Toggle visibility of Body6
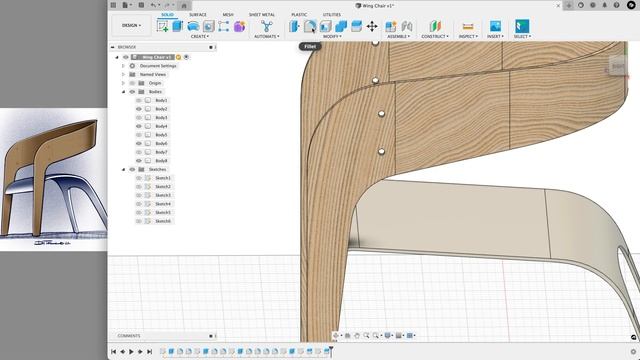 pos(139,143)
